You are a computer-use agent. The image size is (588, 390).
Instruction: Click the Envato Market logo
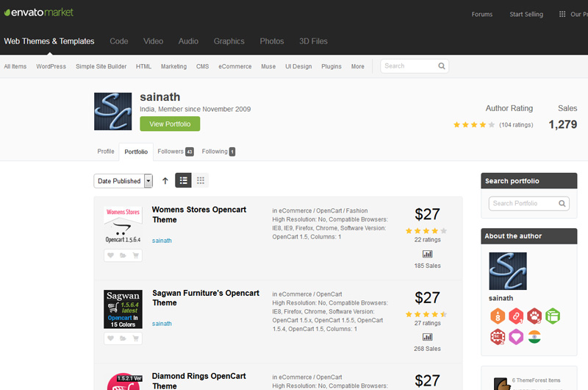[39, 13]
